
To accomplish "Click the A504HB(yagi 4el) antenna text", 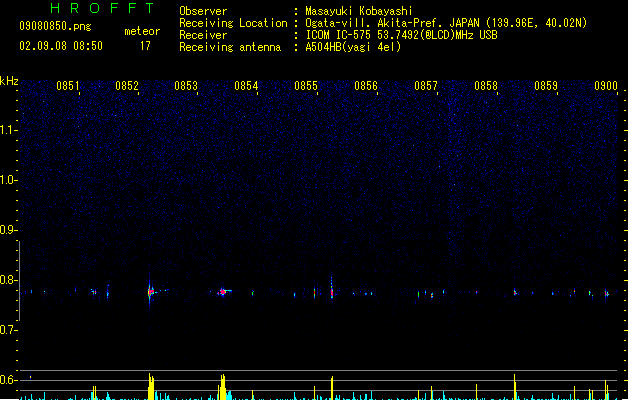I will pyautogui.click(x=353, y=47).
